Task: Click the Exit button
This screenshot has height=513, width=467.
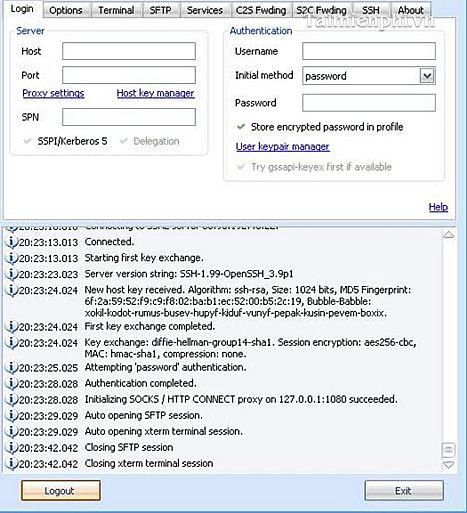Action: point(404,490)
